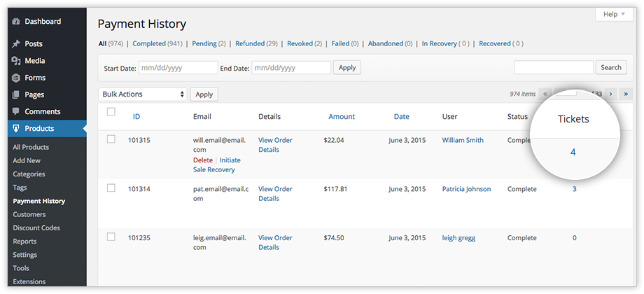
Task: Click the Products download icon
Action: coord(15,129)
